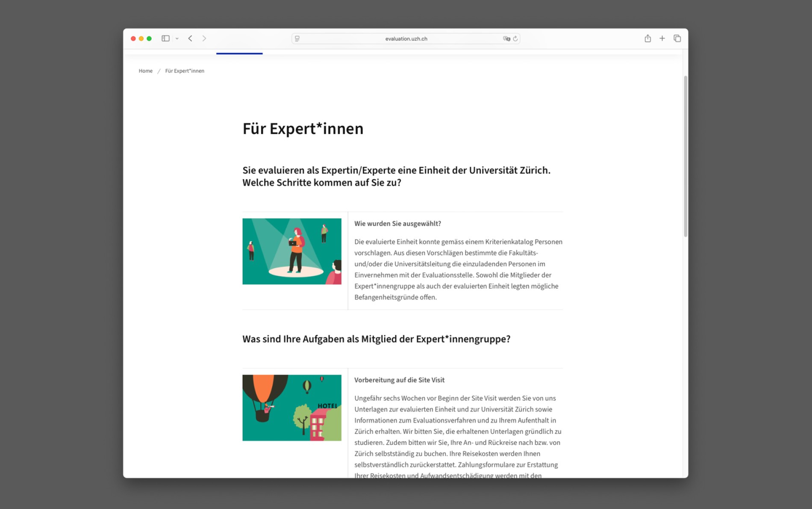The height and width of the screenshot is (509, 812).
Task: Click the 'Wie wurden Sie ausgewählt?' heading
Action: pos(397,224)
